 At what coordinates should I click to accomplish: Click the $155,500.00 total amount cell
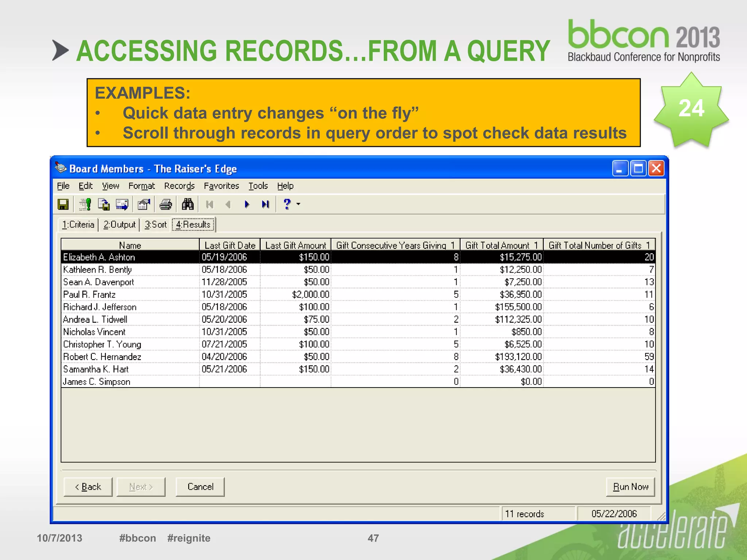point(502,307)
